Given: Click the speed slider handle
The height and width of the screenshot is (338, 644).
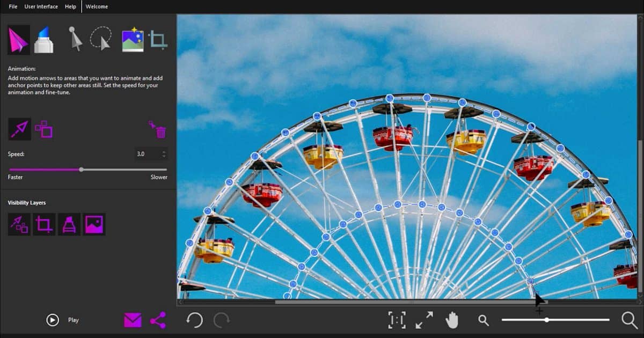Looking at the screenshot, I should click(80, 169).
